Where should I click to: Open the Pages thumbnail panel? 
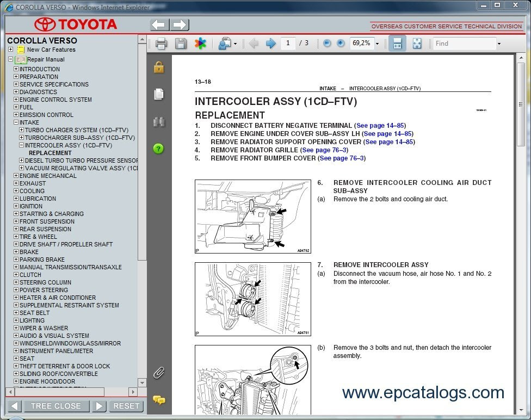point(159,94)
